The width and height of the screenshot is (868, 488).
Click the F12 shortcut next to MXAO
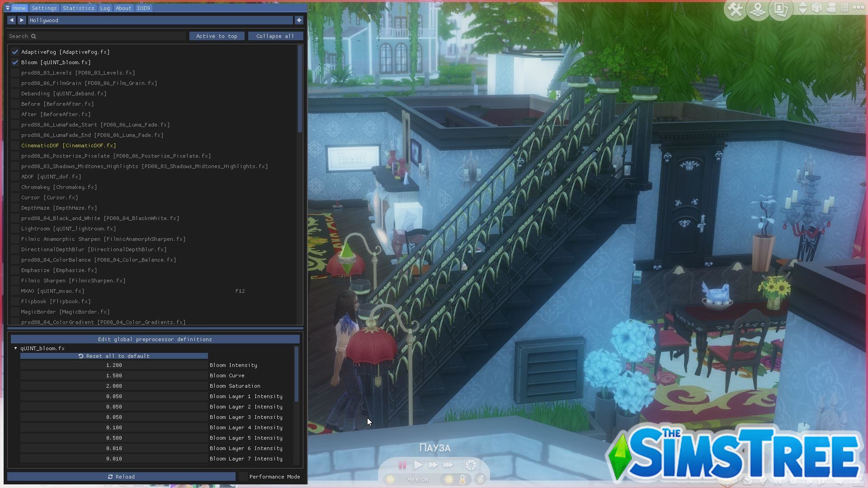[x=240, y=291]
